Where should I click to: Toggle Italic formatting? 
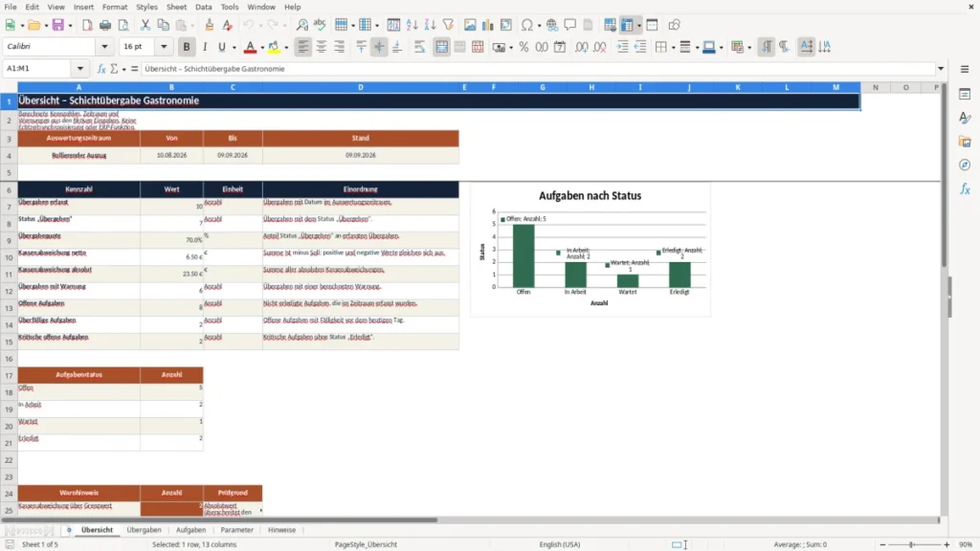205,47
